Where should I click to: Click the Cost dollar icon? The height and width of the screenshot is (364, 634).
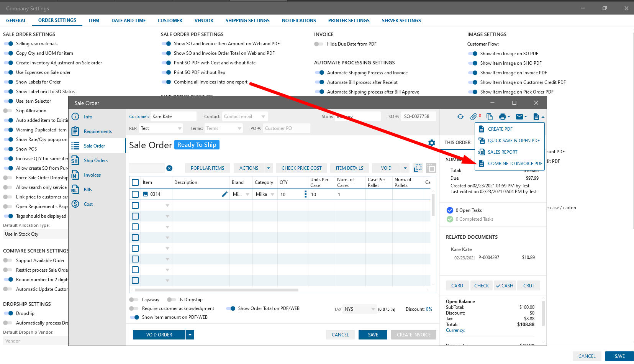[x=75, y=204]
